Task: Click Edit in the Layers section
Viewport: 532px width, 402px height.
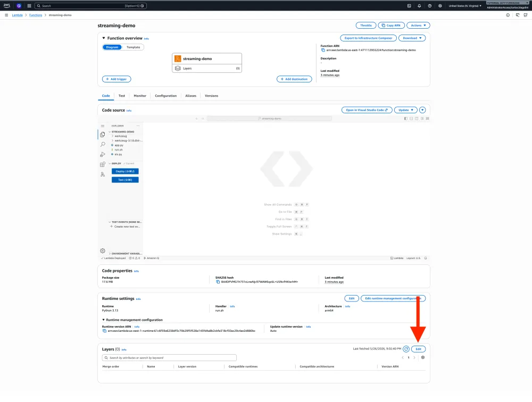Action: (x=418, y=349)
